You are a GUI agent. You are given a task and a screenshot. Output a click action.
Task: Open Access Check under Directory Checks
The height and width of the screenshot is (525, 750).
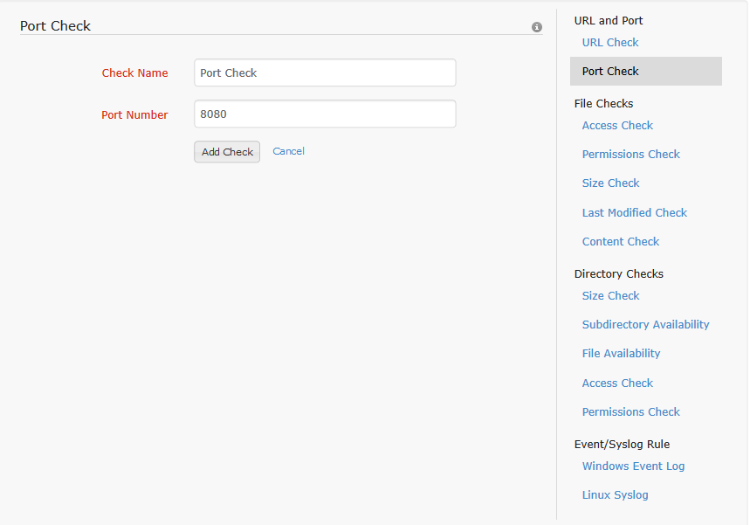pos(617,383)
